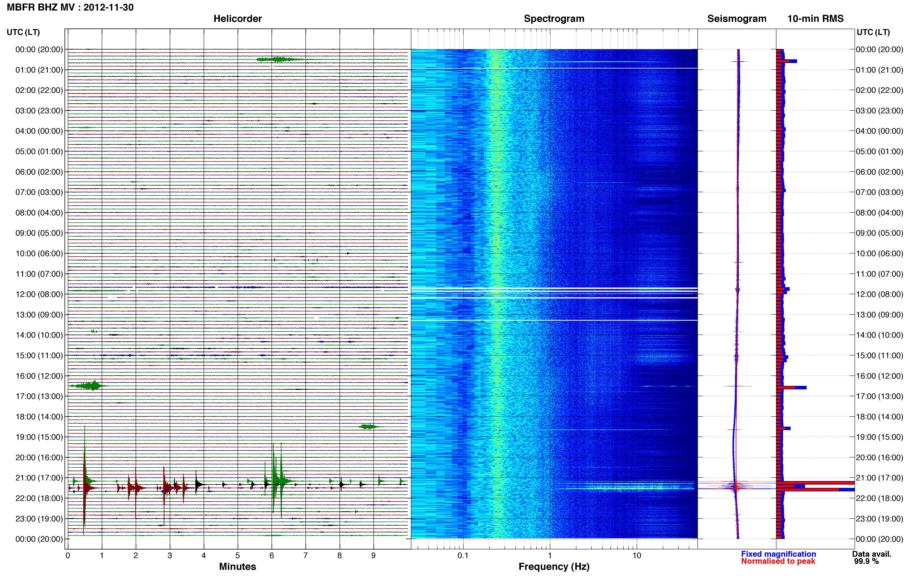924x578 pixels.
Task: Click the left-axis time label 17:00 (13:00)
Action: 39,396
